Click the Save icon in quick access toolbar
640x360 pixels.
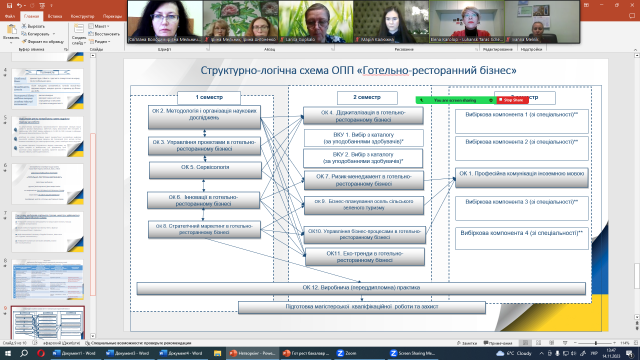pyautogui.click(x=9, y=5)
